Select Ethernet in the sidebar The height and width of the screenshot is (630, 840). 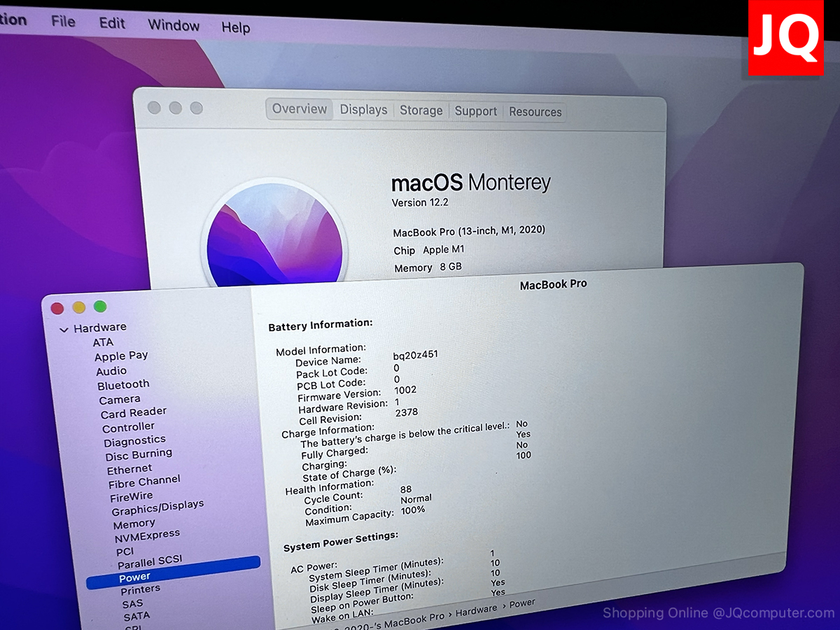[129, 469]
